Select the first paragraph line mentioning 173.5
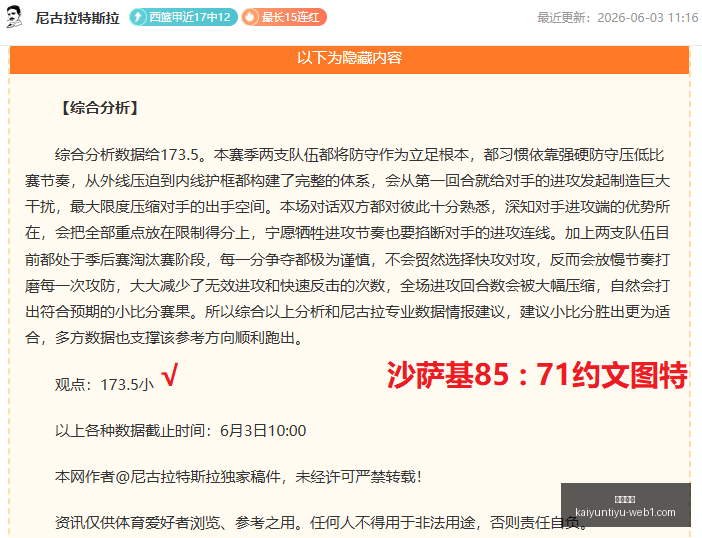This screenshot has height=538, width=702. (360, 155)
